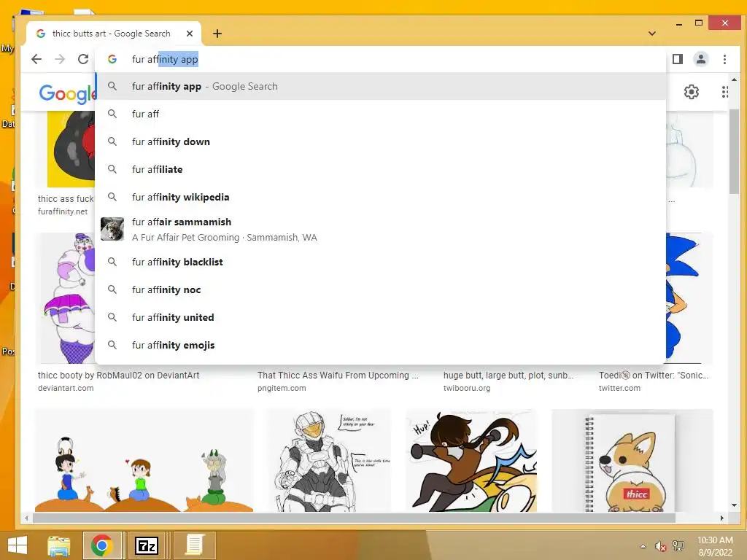
Task: Open Google quick settings gear
Action: [692, 92]
